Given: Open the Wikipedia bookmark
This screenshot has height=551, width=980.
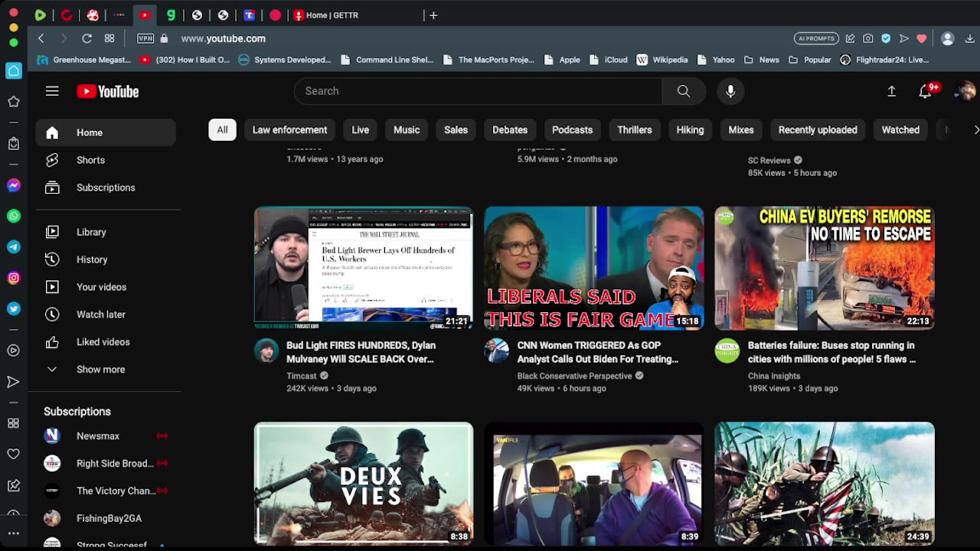Looking at the screenshot, I should [x=662, y=60].
